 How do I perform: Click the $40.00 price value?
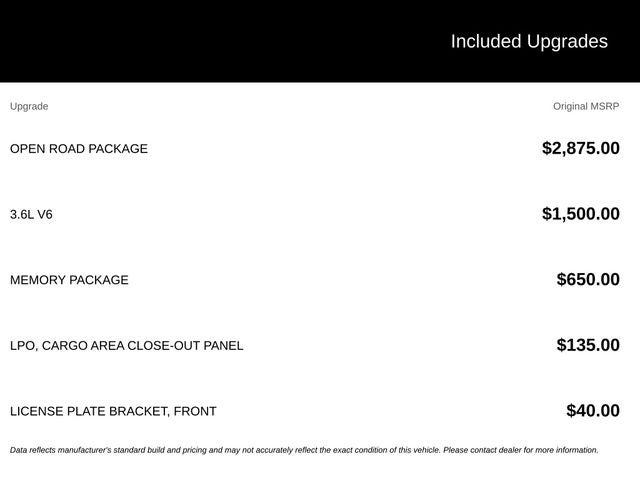tap(593, 411)
